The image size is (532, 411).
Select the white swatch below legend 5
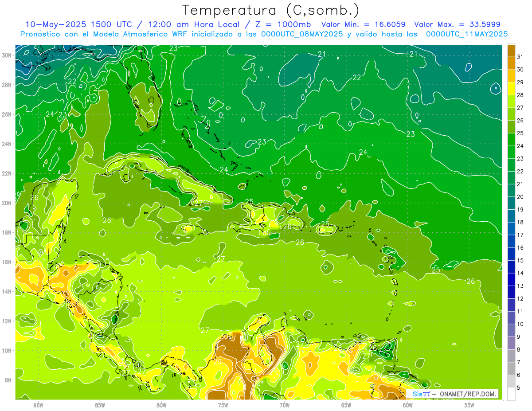tap(511, 394)
